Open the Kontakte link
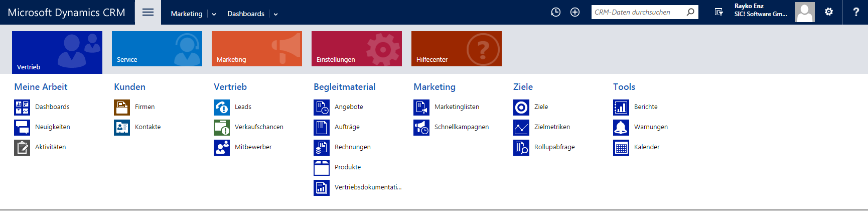This screenshot has height=211, width=868. (148, 127)
